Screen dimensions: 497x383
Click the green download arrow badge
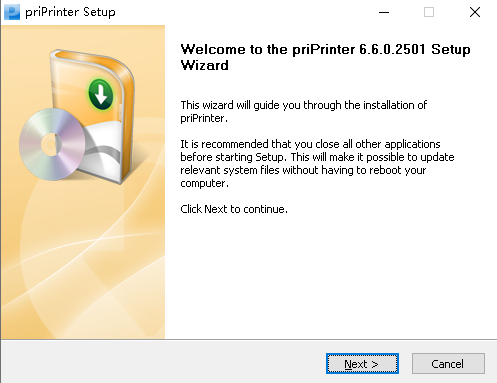[101, 94]
